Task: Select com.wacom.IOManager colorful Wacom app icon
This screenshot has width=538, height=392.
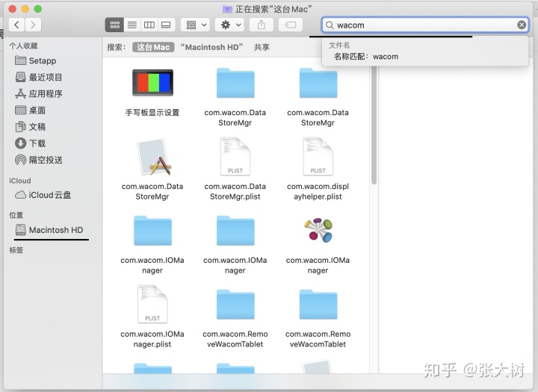Action: coord(318,230)
